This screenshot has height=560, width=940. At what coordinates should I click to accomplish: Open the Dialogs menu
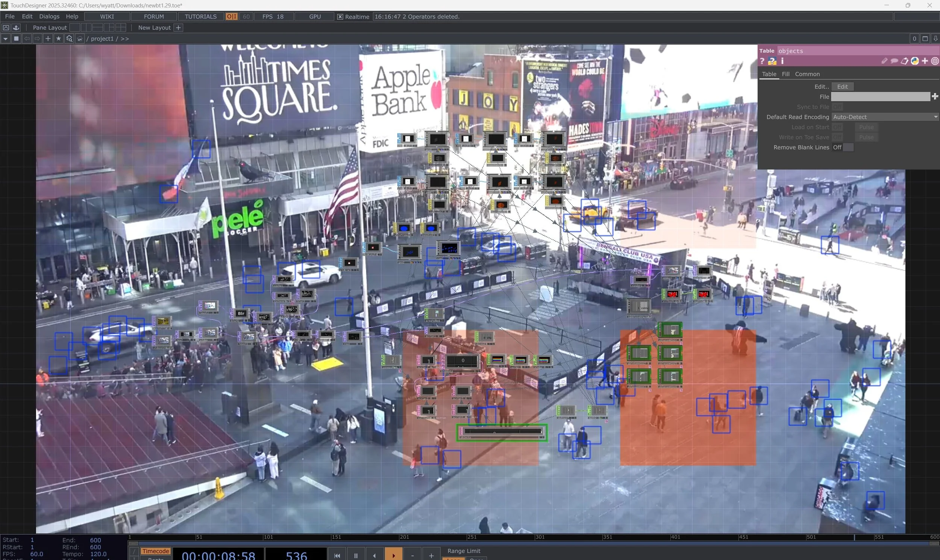pos(49,17)
